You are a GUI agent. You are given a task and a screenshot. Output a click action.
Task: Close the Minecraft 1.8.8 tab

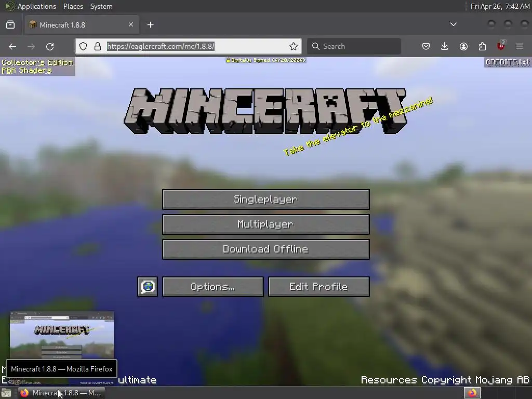[x=131, y=24]
